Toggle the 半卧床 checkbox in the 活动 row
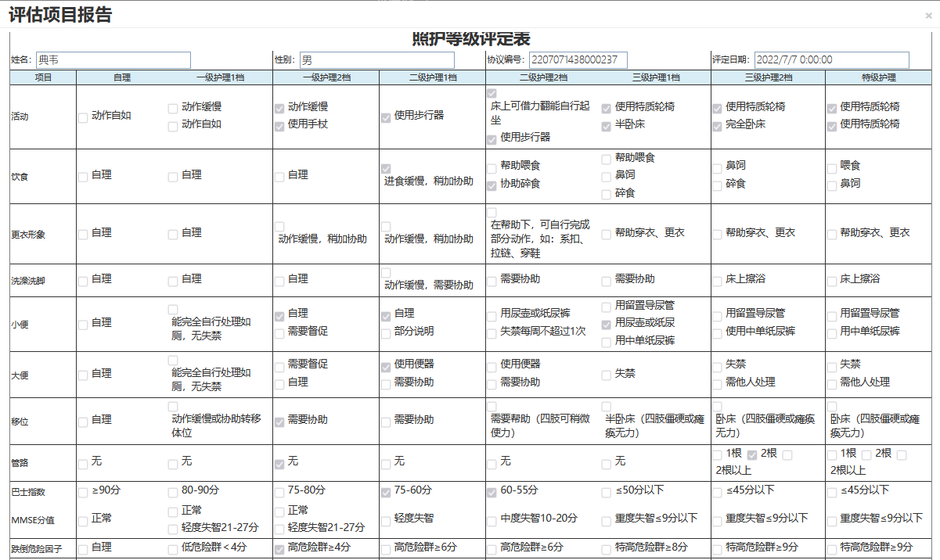The image size is (940, 560). click(x=607, y=126)
